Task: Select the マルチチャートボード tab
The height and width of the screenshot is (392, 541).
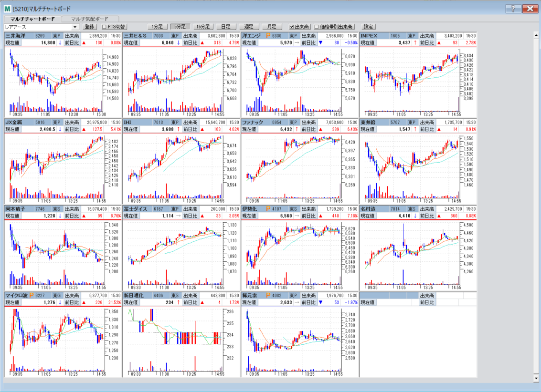Action: pos(32,19)
